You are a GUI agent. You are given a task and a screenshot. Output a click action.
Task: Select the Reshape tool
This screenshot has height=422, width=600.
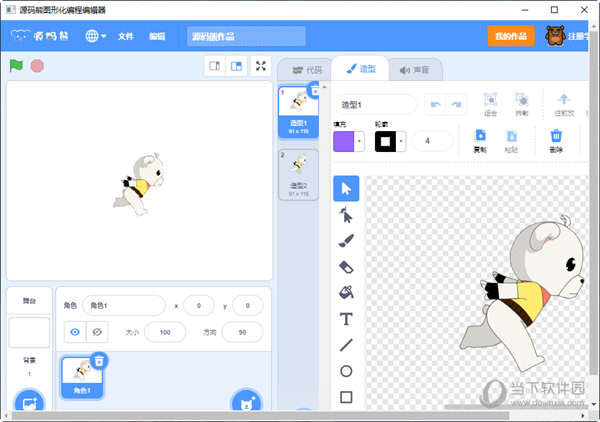346,215
